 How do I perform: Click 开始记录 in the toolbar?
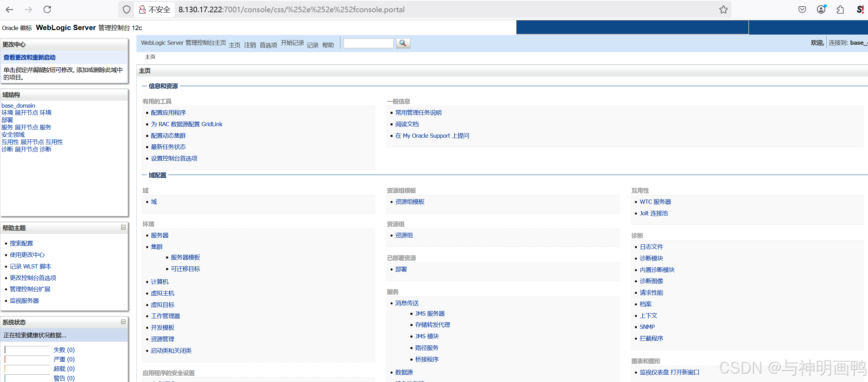(292, 43)
